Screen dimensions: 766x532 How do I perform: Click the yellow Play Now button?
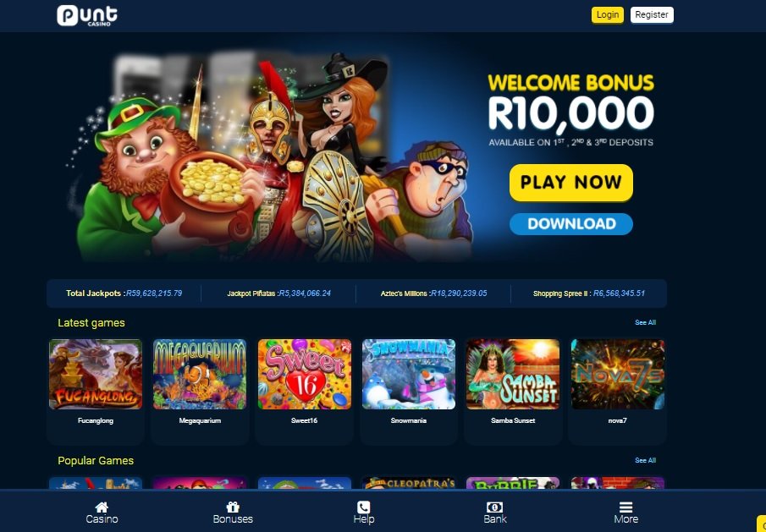click(x=571, y=183)
